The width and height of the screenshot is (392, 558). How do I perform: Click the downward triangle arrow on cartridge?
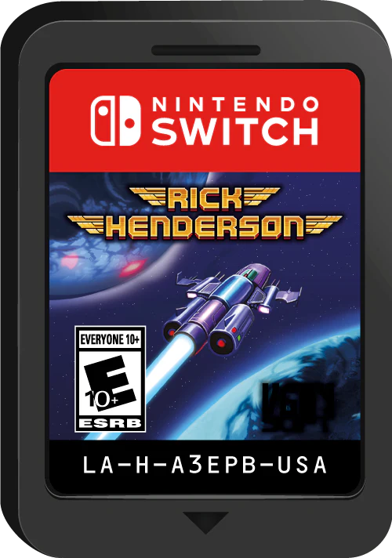pyautogui.click(x=205, y=523)
